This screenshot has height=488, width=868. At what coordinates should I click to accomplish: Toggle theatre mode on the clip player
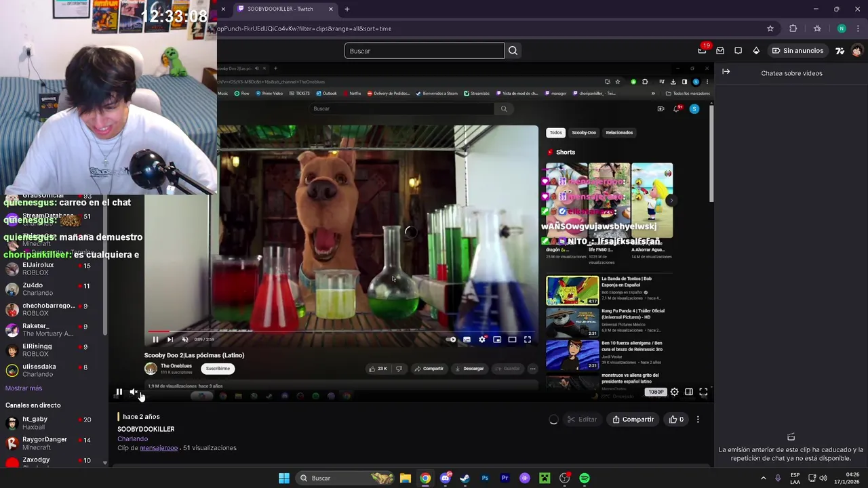tap(689, 392)
